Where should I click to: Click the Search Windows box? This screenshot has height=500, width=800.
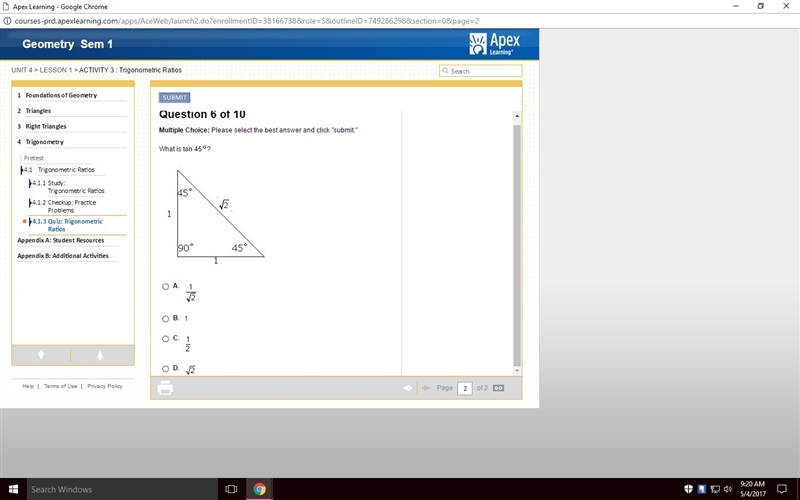pyautogui.click(x=122, y=489)
